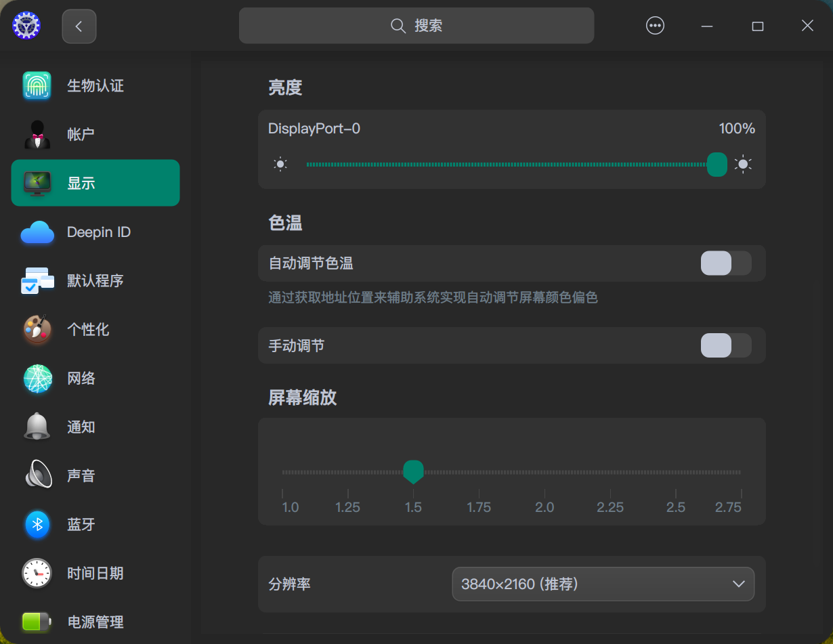This screenshot has height=644, width=833.
Task: Expand the options menu with three dots
Action: (x=655, y=25)
